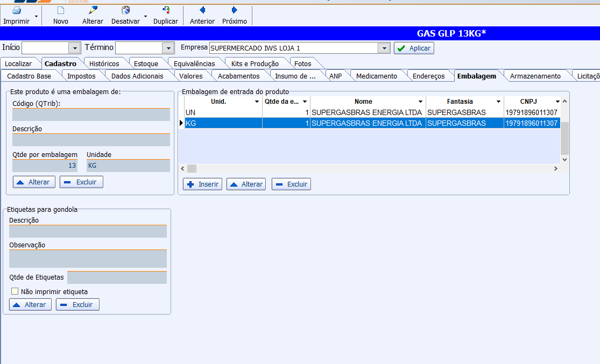The height and width of the screenshot is (364, 600).
Task: Enable Não imprimir etiqueta checkbox
Action: pyautogui.click(x=15, y=291)
